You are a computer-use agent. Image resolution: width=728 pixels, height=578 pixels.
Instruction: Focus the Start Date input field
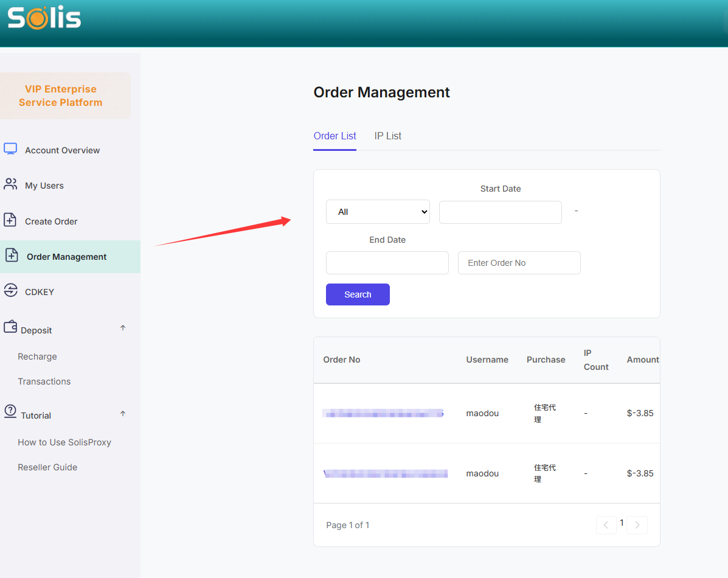(501, 212)
